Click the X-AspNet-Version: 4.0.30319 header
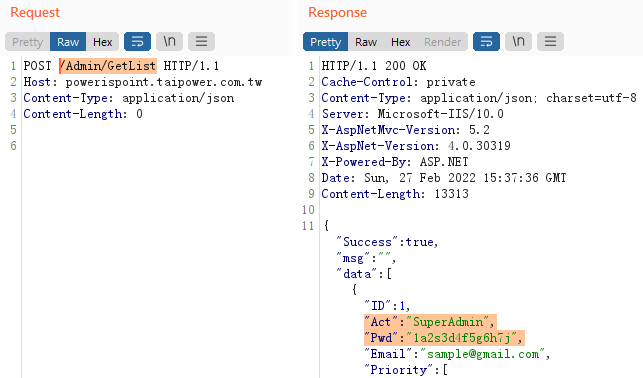Image resolution: width=643 pixels, height=378 pixels. 416,146
